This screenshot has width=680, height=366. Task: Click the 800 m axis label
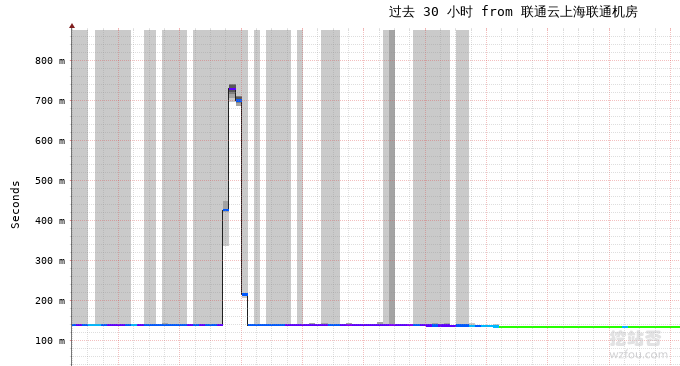coord(50,61)
